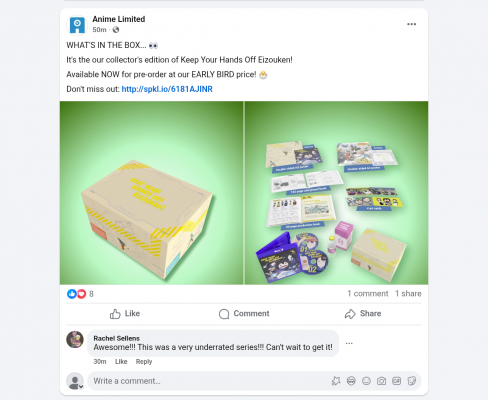The width and height of the screenshot is (488, 400).
Task: Open the spkl.io pre-order link
Action: click(167, 89)
